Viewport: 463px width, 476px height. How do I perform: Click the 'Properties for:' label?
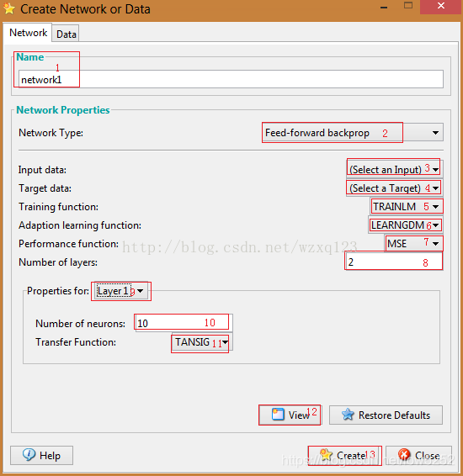(x=58, y=291)
